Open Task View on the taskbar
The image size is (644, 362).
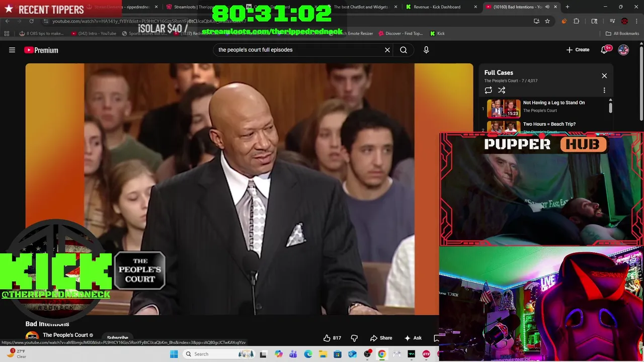coord(263,354)
